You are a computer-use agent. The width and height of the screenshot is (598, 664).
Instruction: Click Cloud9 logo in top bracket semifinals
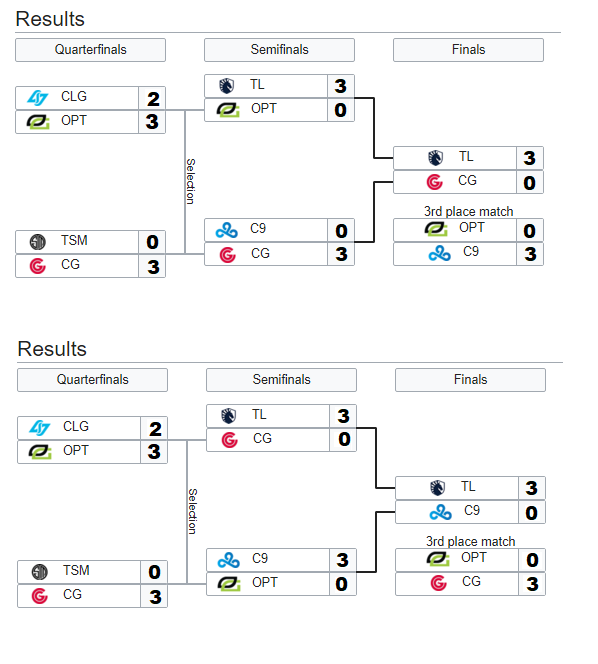pos(227,230)
